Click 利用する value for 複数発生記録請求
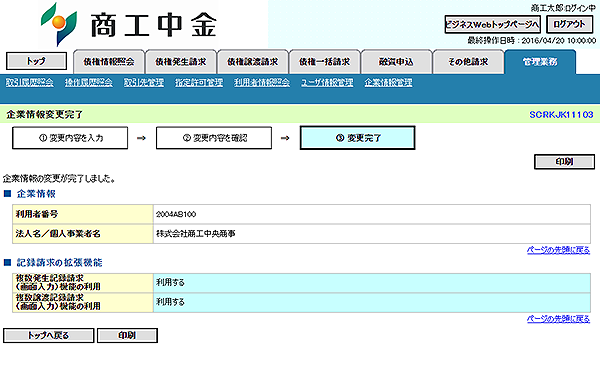The image size is (600, 384). click(170, 283)
